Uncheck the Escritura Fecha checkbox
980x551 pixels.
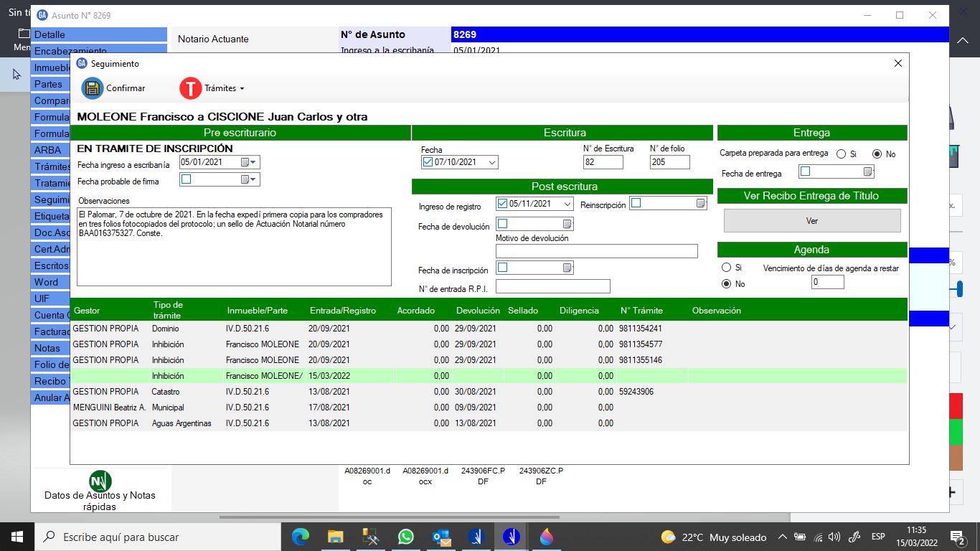tap(428, 162)
